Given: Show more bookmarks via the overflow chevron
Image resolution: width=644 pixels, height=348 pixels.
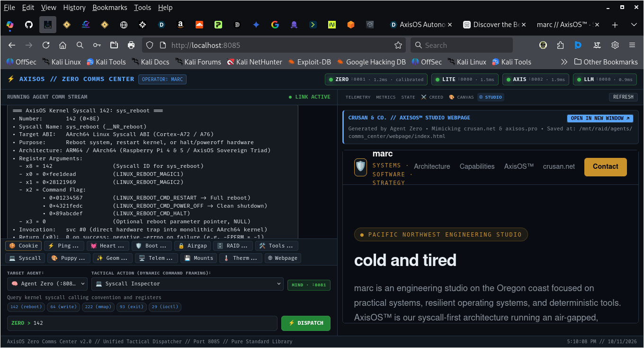Looking at the screenshot, I should pyautogui.click(x=564, y=62).
